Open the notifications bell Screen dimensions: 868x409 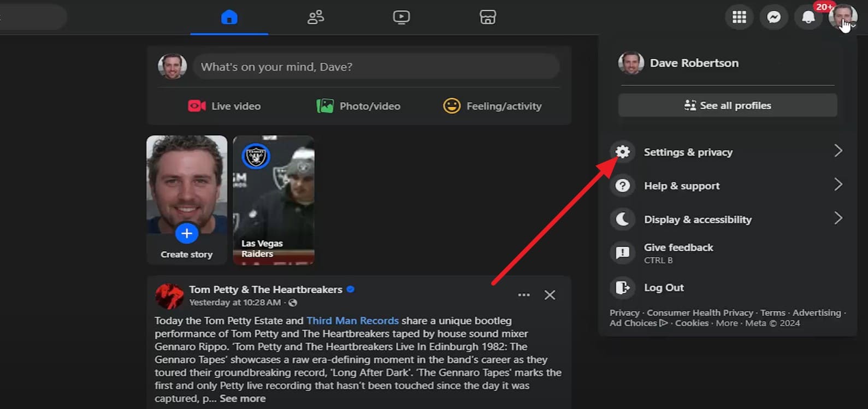click(x=808, y=17)
